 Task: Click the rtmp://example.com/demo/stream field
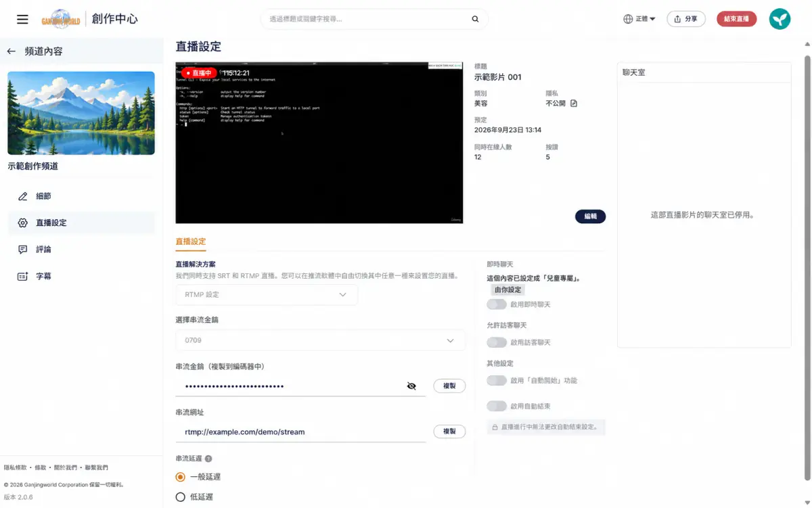pyautogui.click(x=300, y=432)
